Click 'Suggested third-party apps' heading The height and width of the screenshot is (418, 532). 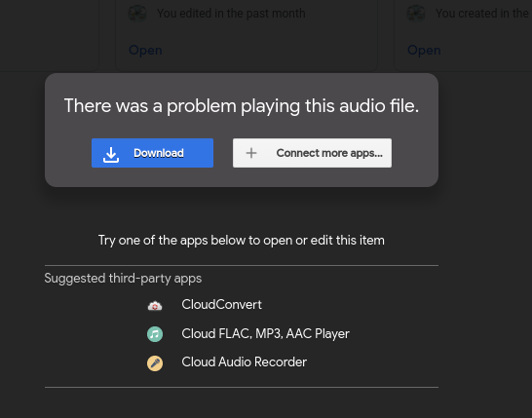pos(123,279)
